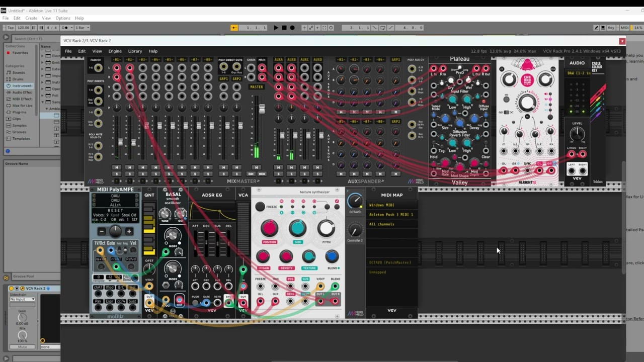Toggle the Follow playback button
The height and width of the screenshot is (362, 644).
click(x=234, y=28)
